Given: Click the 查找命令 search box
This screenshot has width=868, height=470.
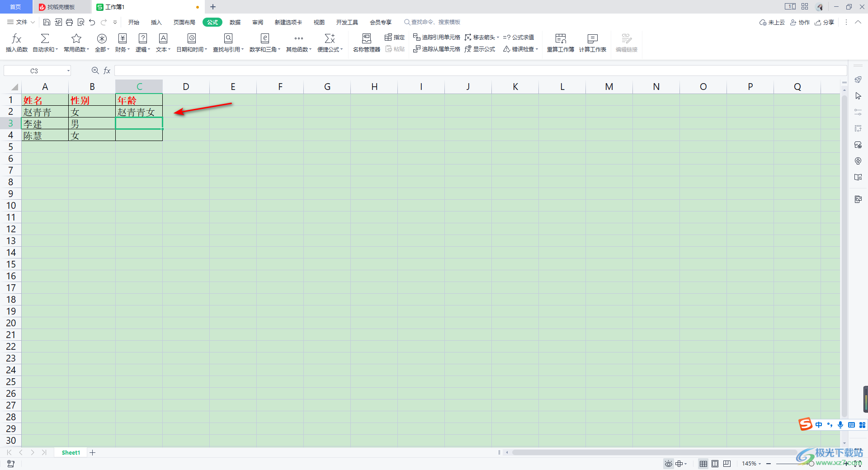Looking at the screenshot, I should [433, 22].
